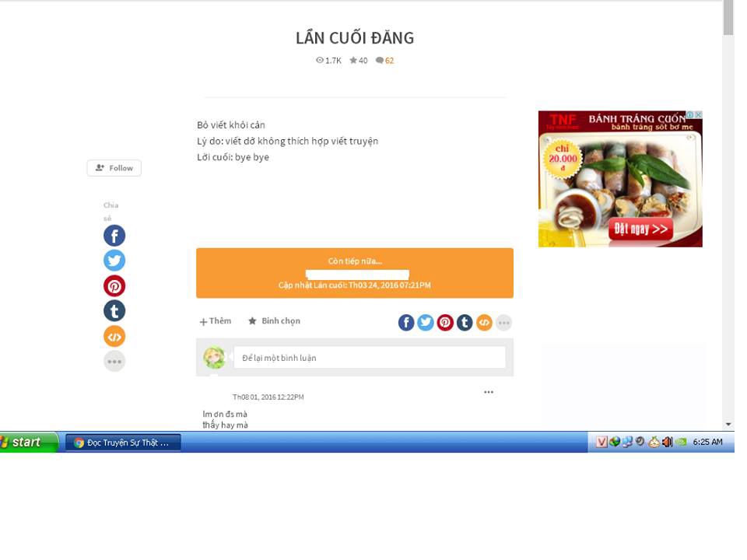Click the comment count 62 link

pyautogui.click(x=385, y=61)
